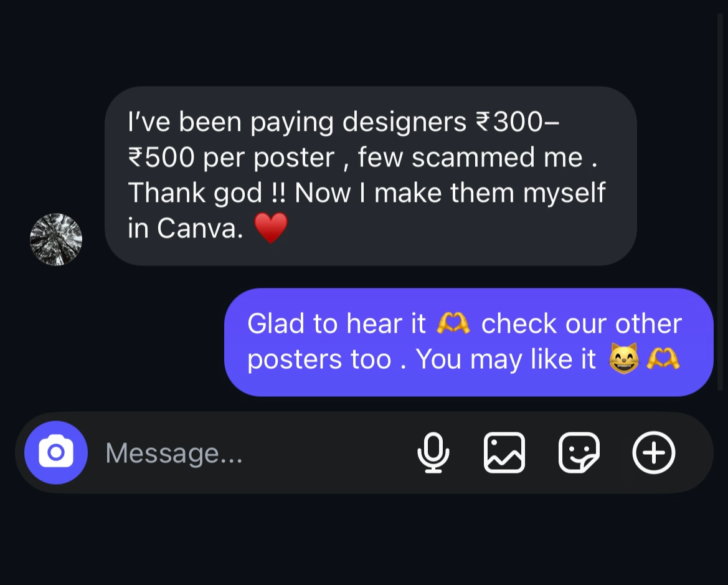Viewport: 728px width, 585px height.
Task: Click "You may like it" in the purple bubble
Action: coord(506,359)
